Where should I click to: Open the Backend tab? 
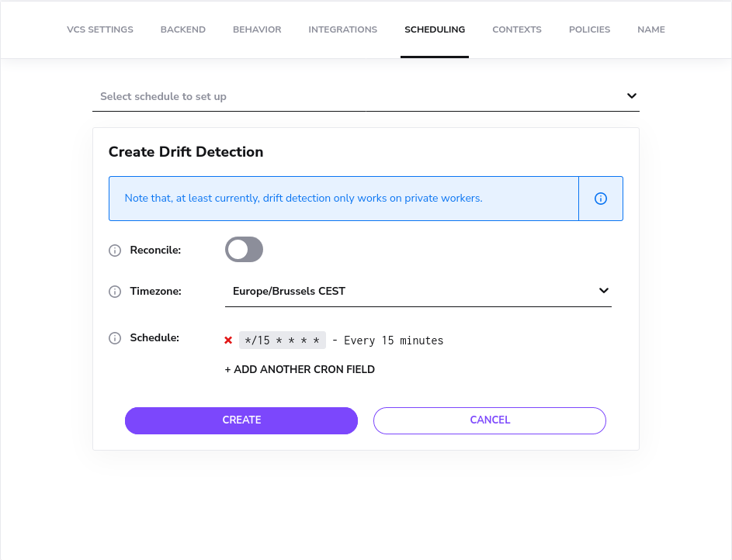click(x=183, y=29)
